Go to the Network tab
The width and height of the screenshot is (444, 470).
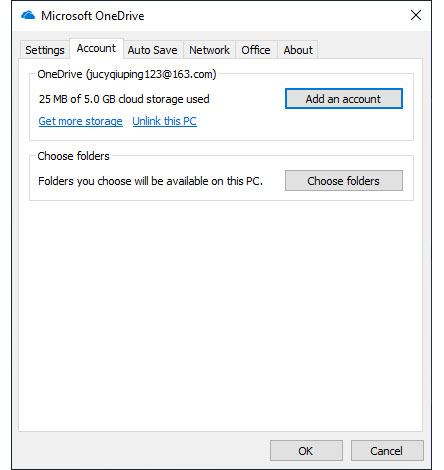click(209, 50)
